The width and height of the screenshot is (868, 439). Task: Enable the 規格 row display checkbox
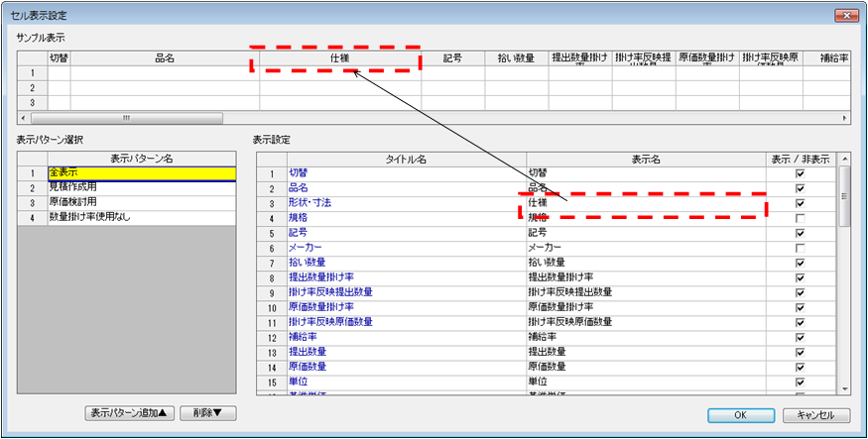[800, 218]
